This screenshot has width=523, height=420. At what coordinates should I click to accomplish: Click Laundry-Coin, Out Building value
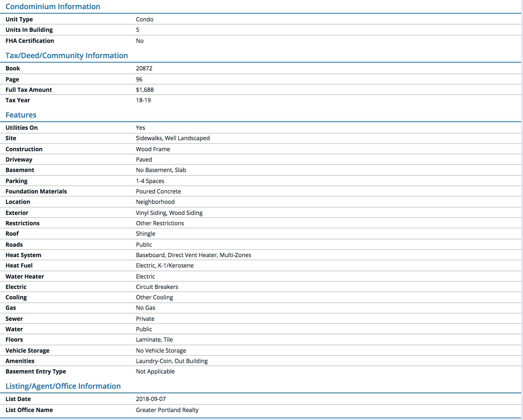[x=172, y=361]
